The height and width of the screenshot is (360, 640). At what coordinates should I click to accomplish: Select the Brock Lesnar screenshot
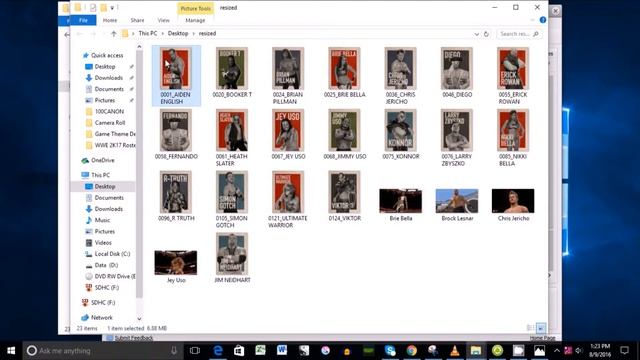457,201
